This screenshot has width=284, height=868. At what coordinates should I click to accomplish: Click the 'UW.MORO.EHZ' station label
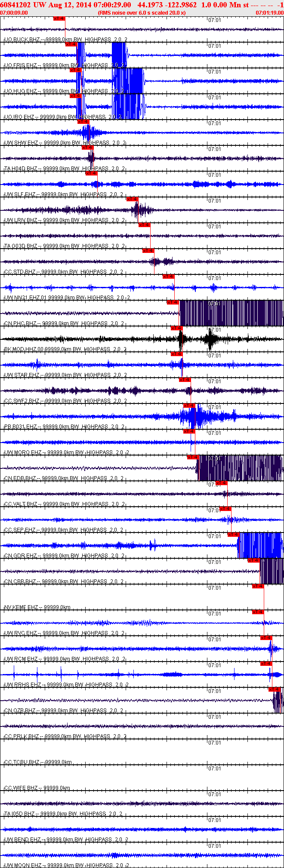pyautogui.click(x=23, y=452)
